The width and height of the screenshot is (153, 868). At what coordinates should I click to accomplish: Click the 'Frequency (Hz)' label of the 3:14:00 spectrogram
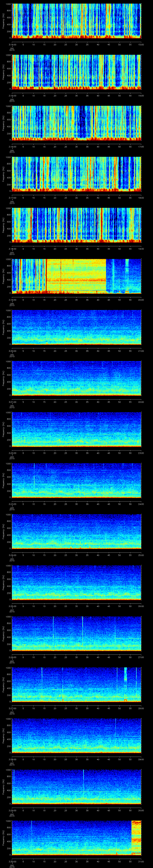click(3, 21)
